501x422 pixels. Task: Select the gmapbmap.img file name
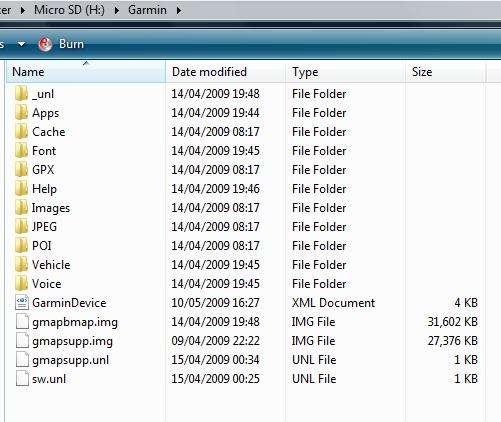coord(75,322)
